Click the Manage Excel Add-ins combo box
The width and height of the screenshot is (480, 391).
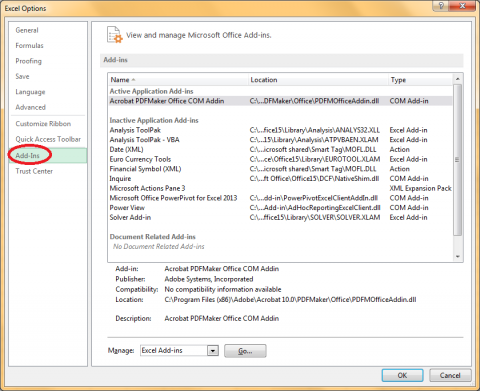(179, 351)
